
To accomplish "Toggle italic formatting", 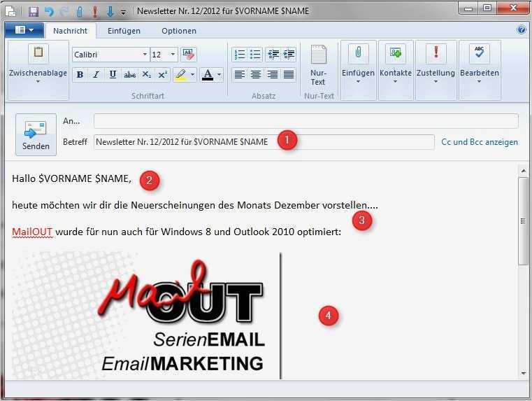I will tap(96, 74).
